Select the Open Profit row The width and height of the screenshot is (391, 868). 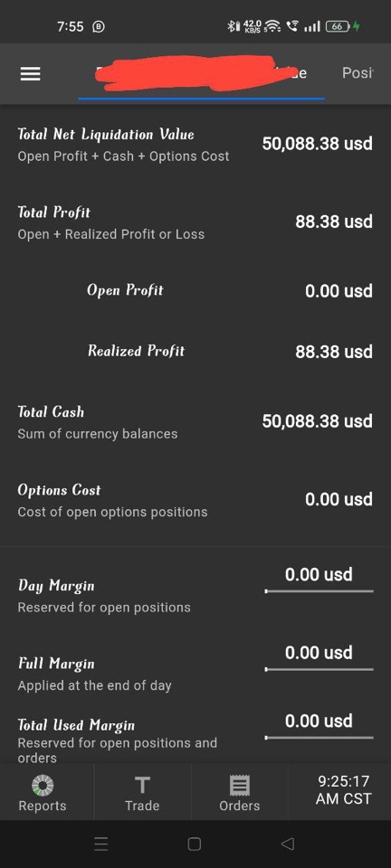[x=195, y=290]
